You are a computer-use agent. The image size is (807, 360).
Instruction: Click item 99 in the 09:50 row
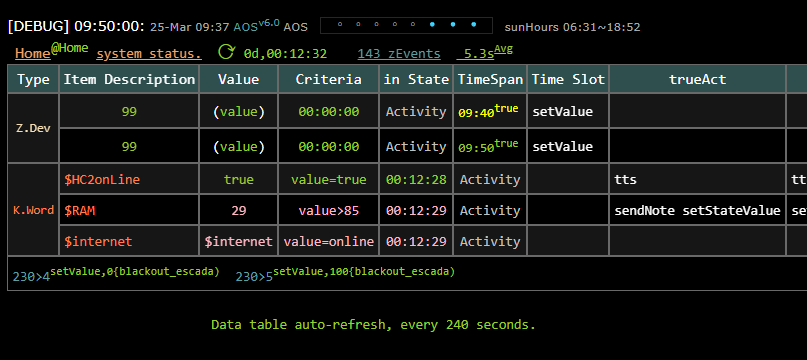pyautogui.click(x=129, y=146)
